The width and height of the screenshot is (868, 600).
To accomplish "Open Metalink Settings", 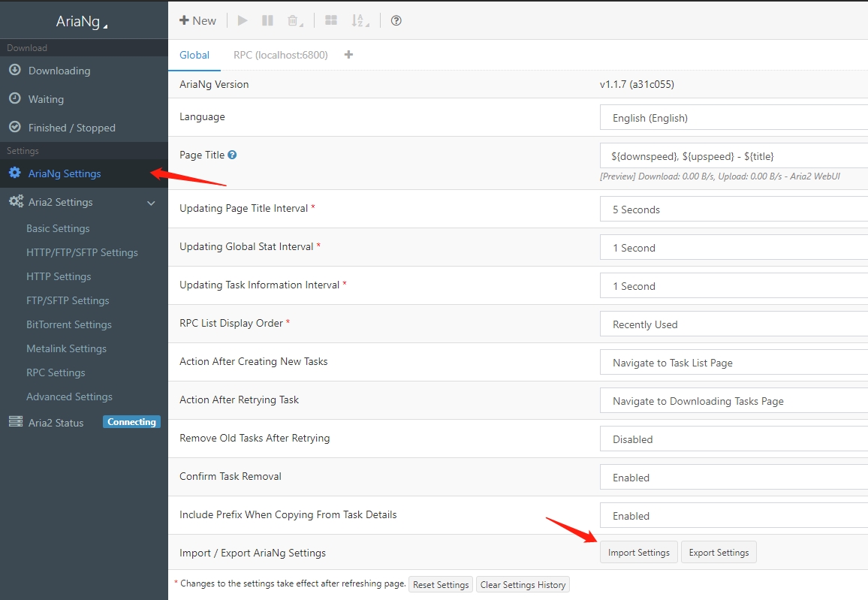I will (x=66, y=348).
